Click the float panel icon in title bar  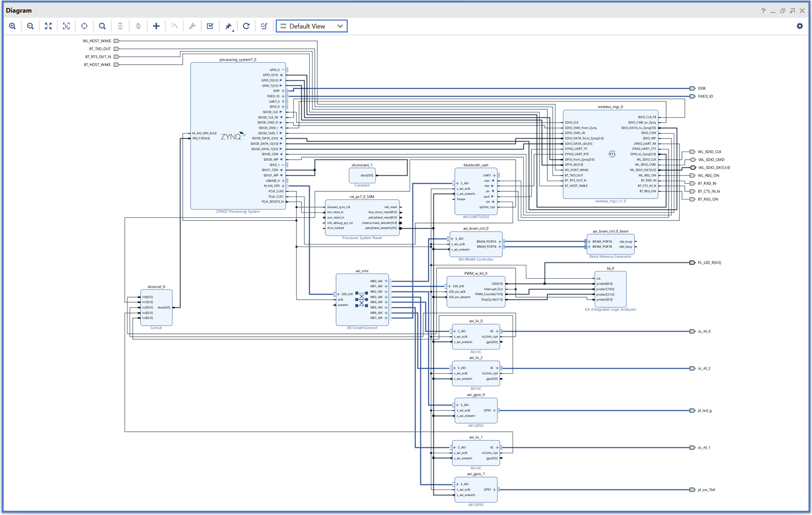(x=792, y=11)
